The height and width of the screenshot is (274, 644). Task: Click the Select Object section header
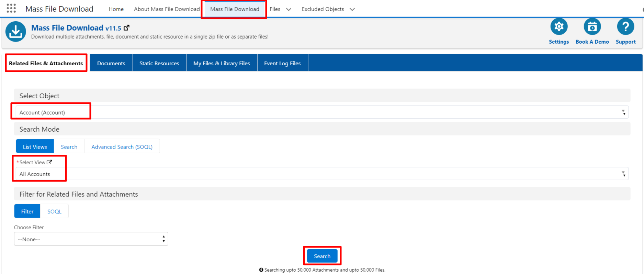[x=322, y=96]
